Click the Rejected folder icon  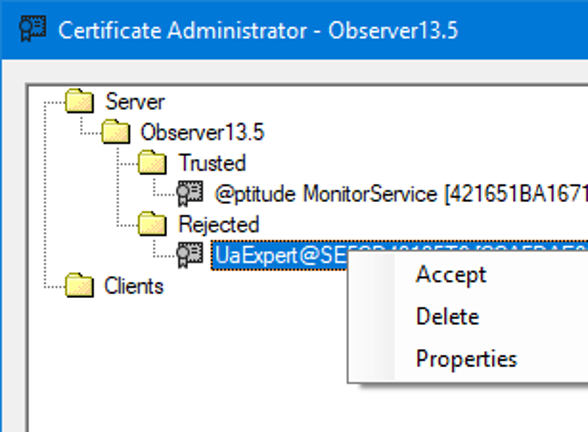152,224
